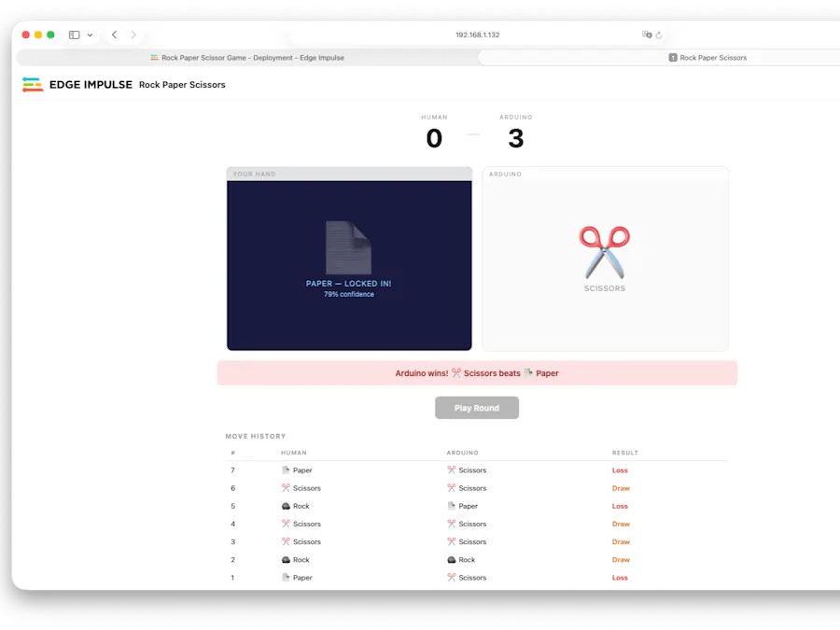The image size is (840, 630).
Task: Click the ARDUINO column header in history
Action: tap(462, 453)
